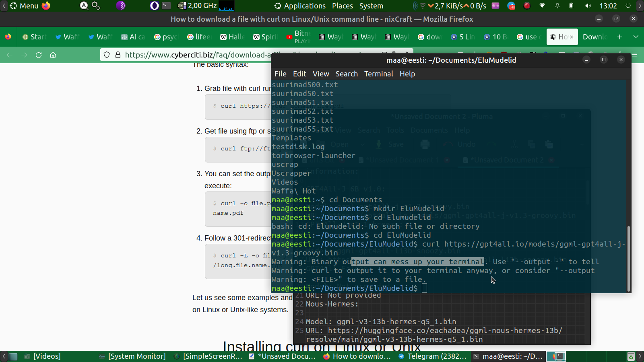This screenshot has width=644, height=362.
Task: Open the notification bell in the system tray
Action: (557, 6)
